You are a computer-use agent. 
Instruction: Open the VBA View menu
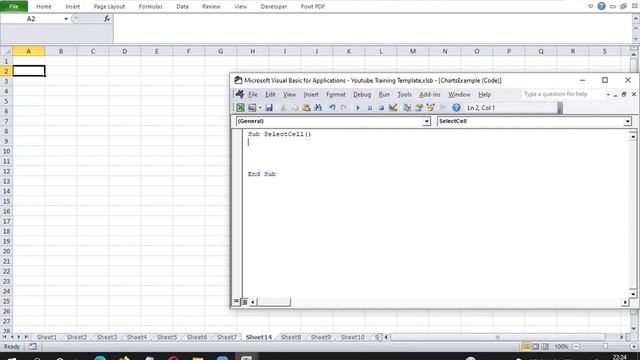click(289, 94)
